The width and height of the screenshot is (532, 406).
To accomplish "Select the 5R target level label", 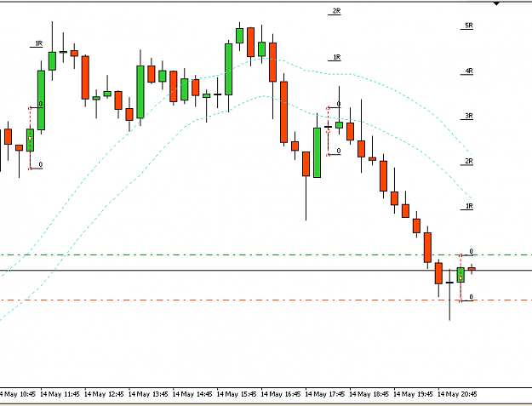I will click(468, 26).
